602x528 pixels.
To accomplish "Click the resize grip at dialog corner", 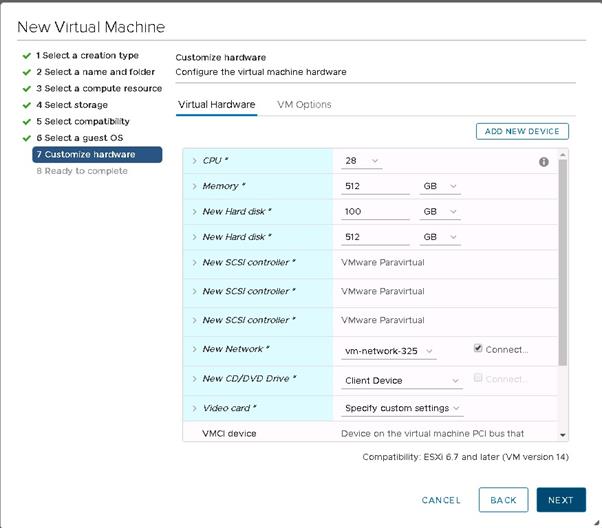I will pyautogui.click(x=597, y=523).
